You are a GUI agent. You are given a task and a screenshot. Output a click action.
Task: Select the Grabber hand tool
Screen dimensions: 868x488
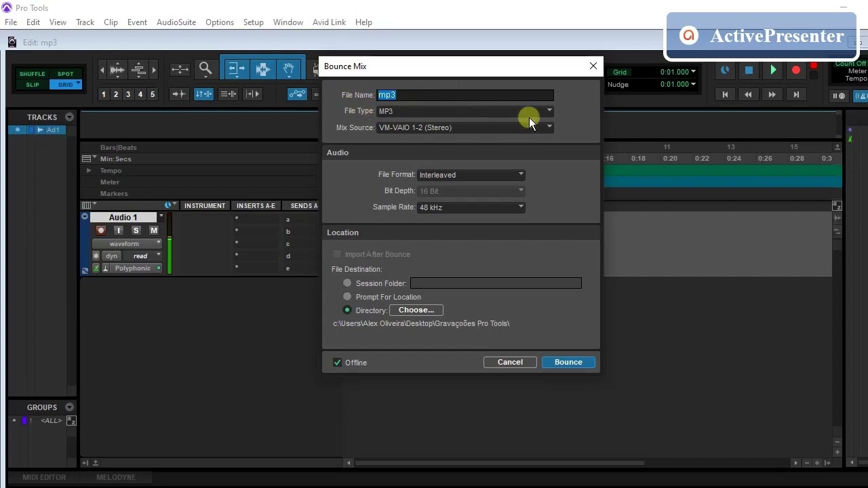(288, 68)
